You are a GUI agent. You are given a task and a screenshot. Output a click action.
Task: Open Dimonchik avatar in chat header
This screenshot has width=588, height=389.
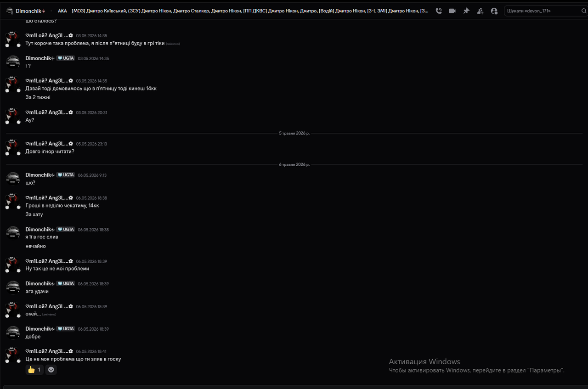(10, 11)
